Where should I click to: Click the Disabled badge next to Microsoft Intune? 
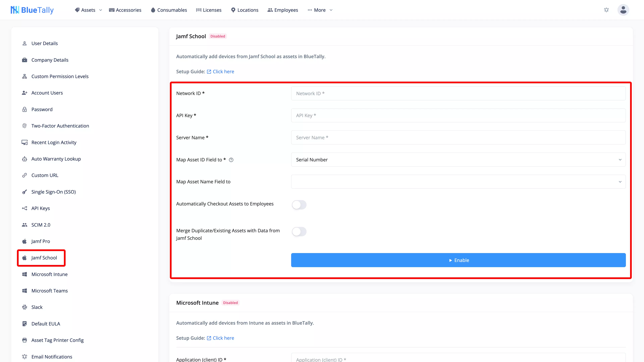pyautogui.click(x=230, y=303)
